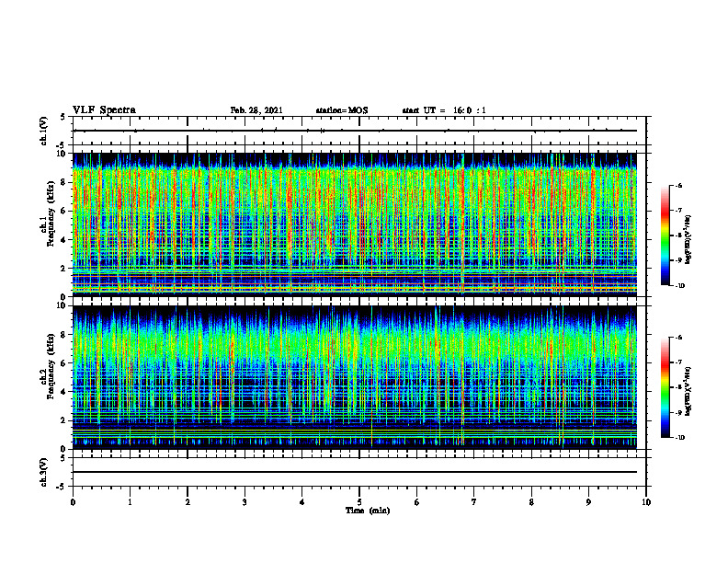
Task: Click the "10" tick label on time axis
Action: [x=646, y=502]
